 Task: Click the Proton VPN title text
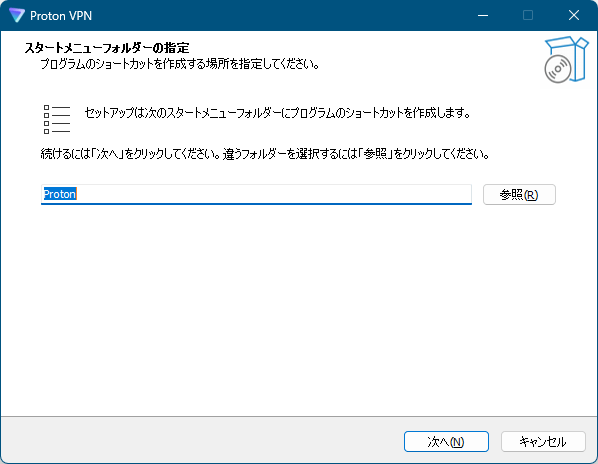tap(61, 16)
